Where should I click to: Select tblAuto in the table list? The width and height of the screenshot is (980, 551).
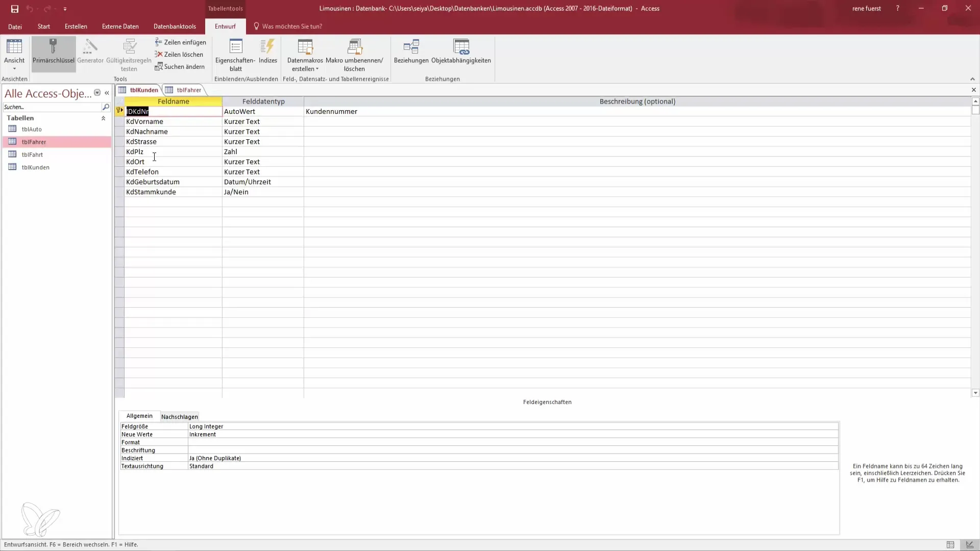[32, 130]
